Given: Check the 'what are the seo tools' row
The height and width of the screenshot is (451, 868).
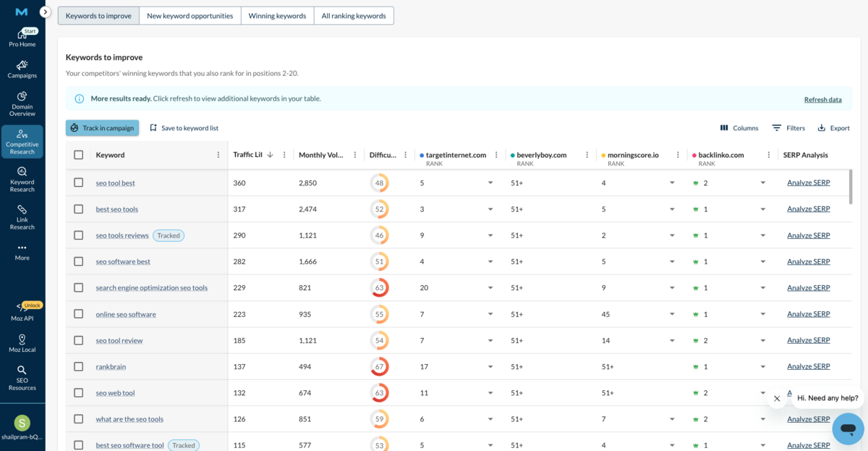Looking at the screenshot, I should coord(78,418).
